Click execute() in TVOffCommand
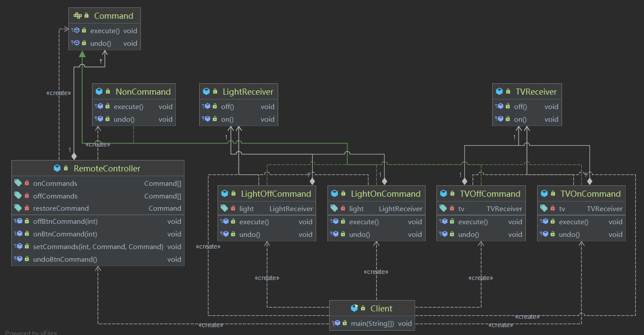This screenshot has height=335, width=644. tap(473, 222)
